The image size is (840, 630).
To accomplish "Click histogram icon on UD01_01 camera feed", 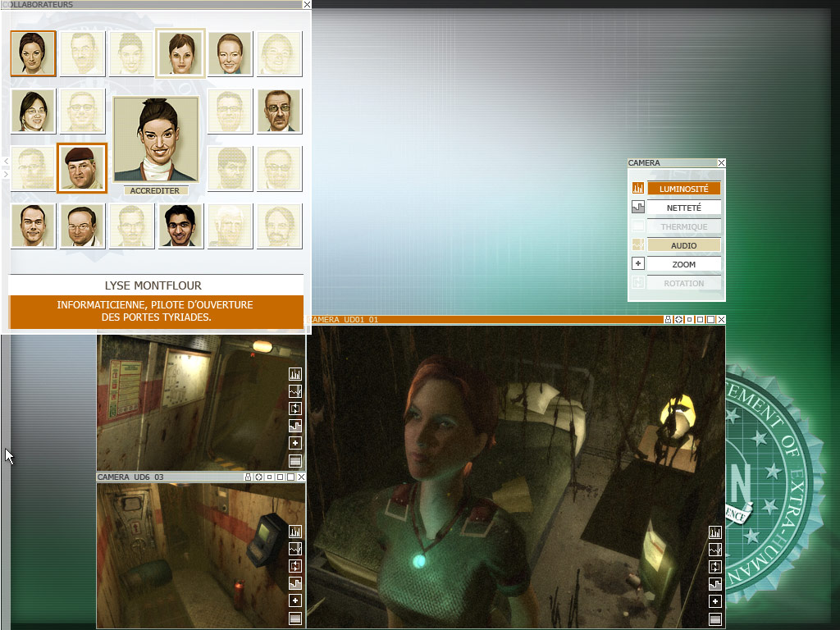I will [714, 532].
